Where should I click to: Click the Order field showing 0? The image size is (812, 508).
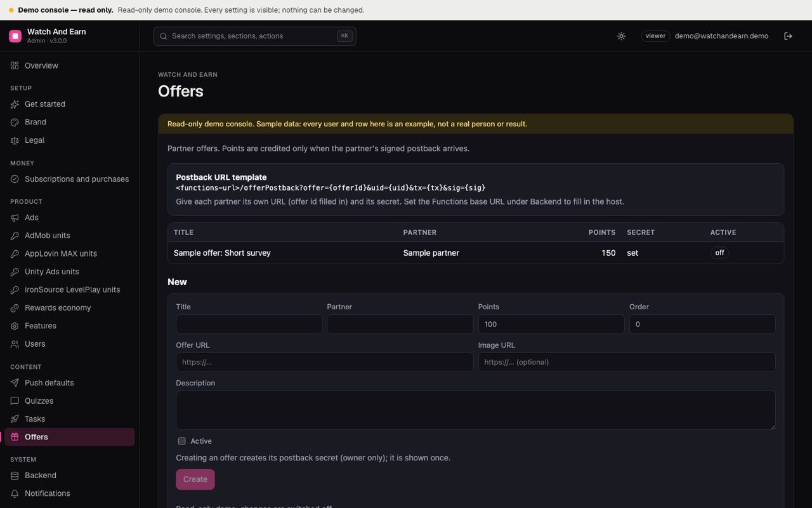point(702,324)
